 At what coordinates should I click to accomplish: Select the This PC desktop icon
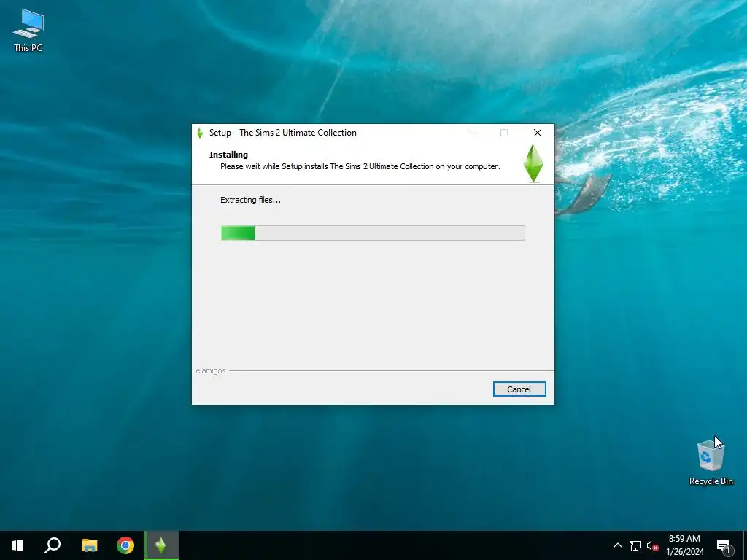click(x=28, y=31)
